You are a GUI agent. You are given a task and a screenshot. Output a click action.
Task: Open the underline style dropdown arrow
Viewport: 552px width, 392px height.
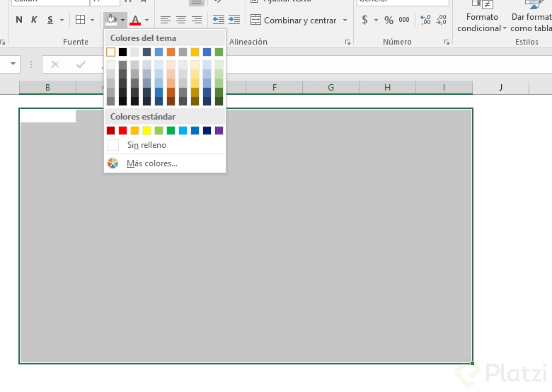coord(62,20)
